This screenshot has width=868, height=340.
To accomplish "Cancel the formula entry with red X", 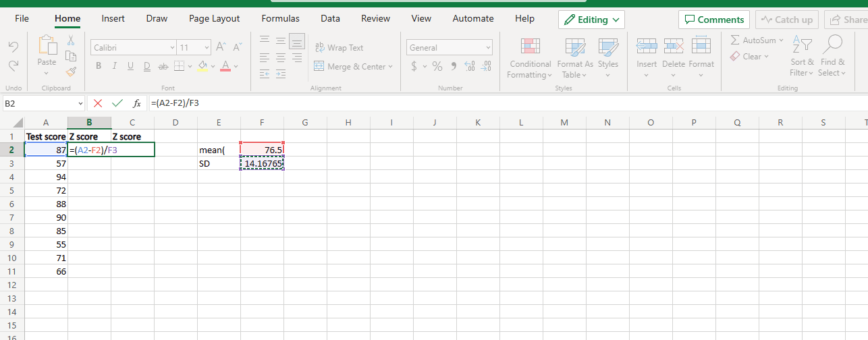I will pos(99,103).
